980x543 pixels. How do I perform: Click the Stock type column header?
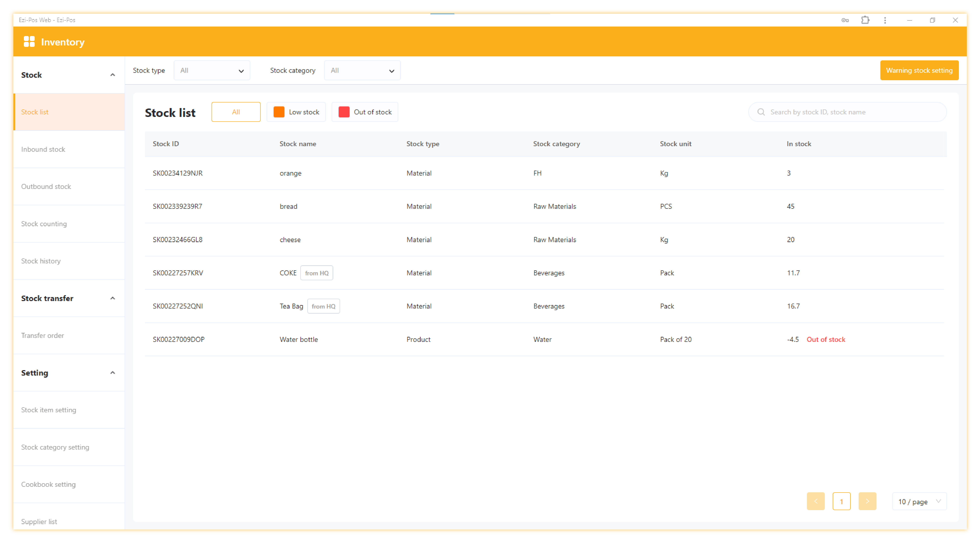coord(423,144)
